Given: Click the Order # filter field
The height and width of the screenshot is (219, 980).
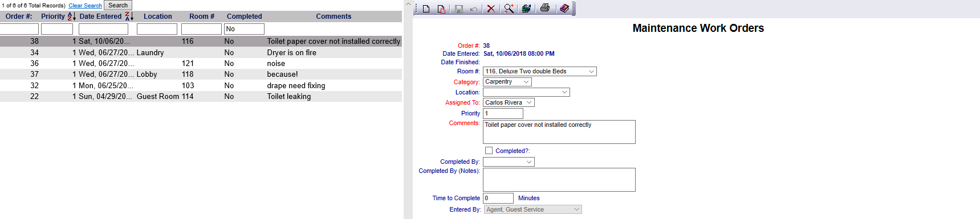Looking at the screenshot, I should [19, 29].
